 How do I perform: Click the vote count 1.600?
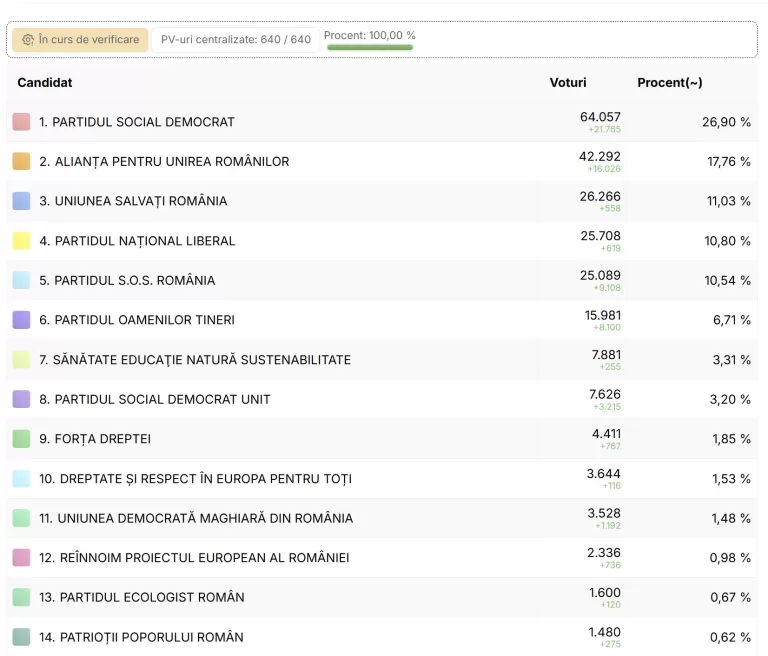pyautogui.click(x=605, y=593)
